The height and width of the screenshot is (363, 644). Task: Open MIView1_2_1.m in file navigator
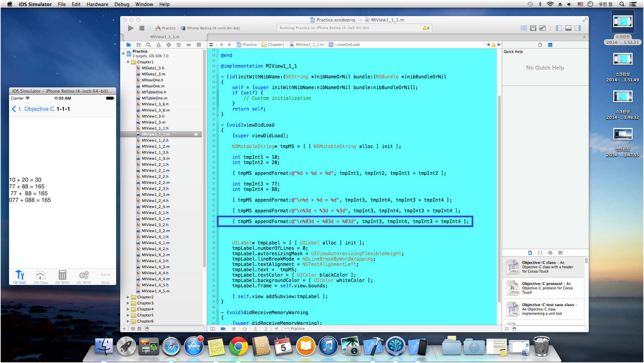(x=155, y=171)
